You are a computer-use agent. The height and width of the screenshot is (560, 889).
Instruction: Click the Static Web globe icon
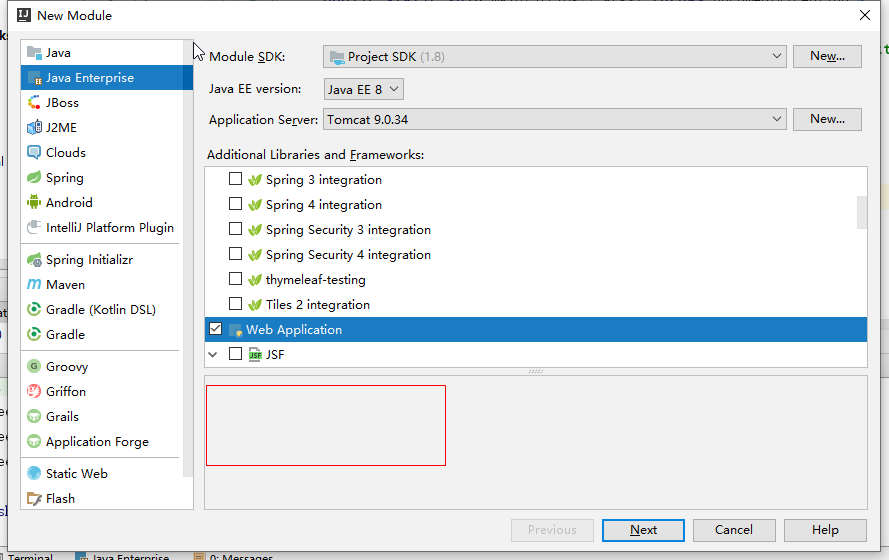[x=34, y=473]
